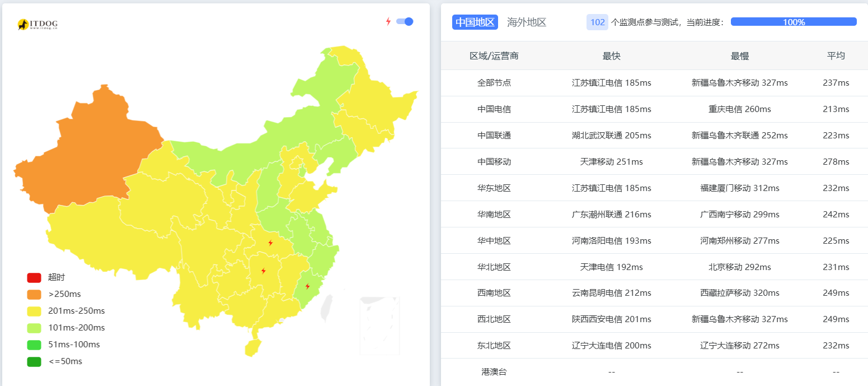The width and height of the screenshot is (868, 386).
Task: Click 西藏拉萨移动 320ms cell
Action: pos(739,293)
